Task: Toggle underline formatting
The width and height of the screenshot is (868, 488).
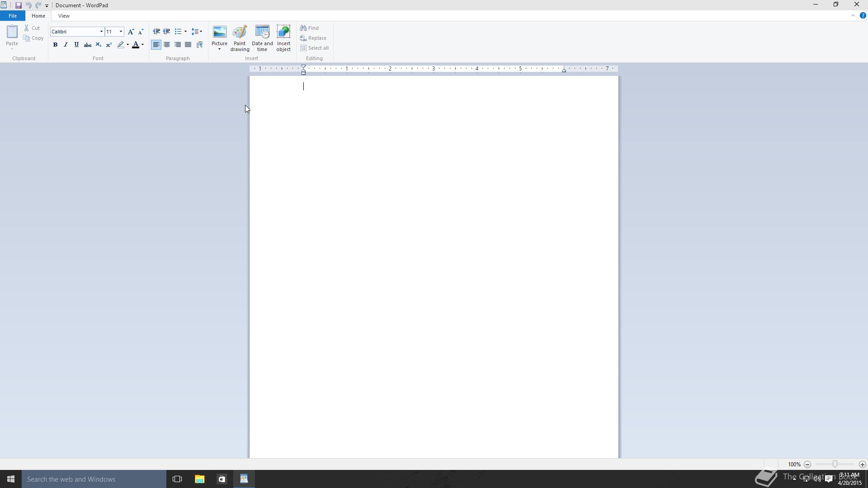Action: [76, 45]
